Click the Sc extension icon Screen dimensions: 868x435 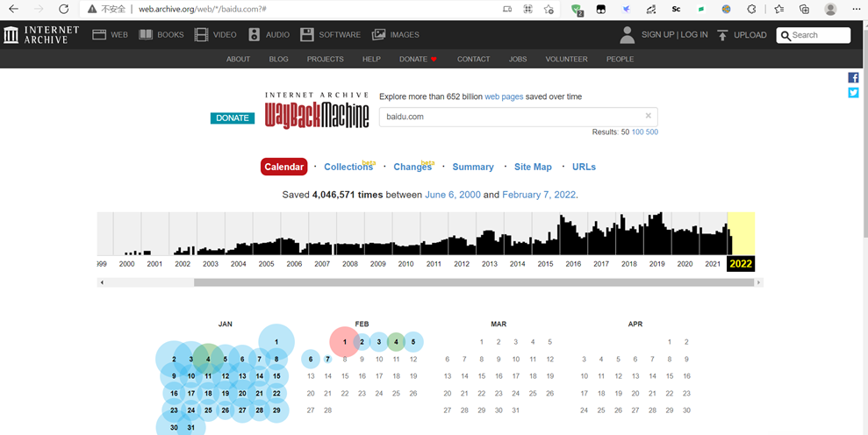[x=676, y=9]
